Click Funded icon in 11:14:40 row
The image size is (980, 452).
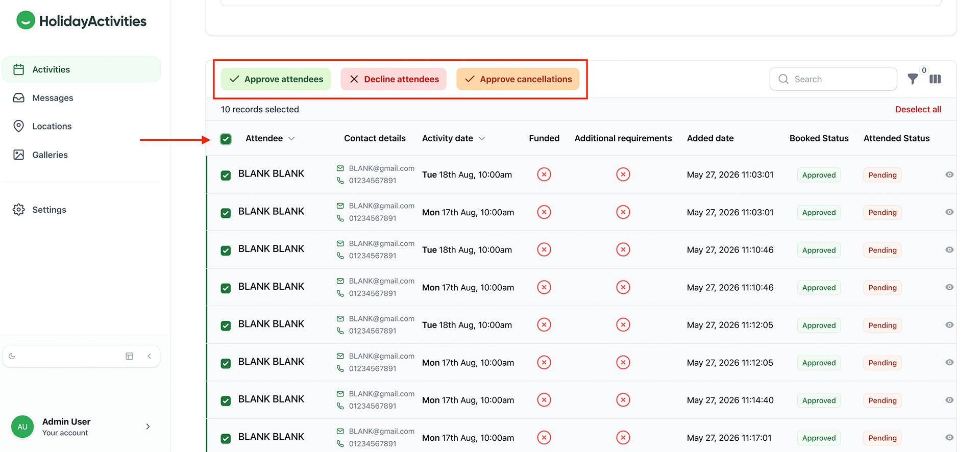pos(544,400)
